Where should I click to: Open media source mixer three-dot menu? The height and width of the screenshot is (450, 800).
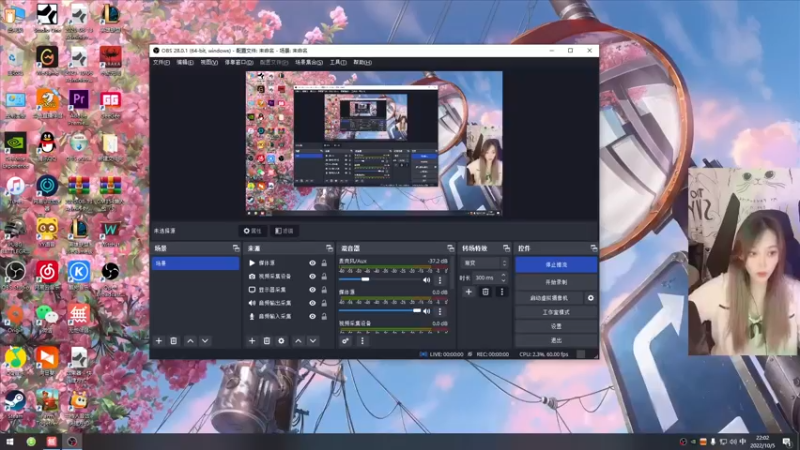[x=440, y=311]
